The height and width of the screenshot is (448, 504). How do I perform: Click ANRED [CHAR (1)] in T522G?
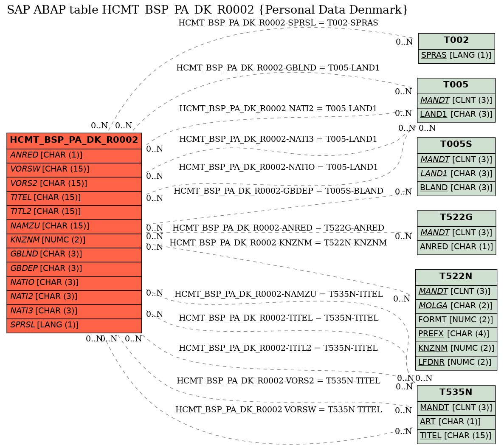456,248
